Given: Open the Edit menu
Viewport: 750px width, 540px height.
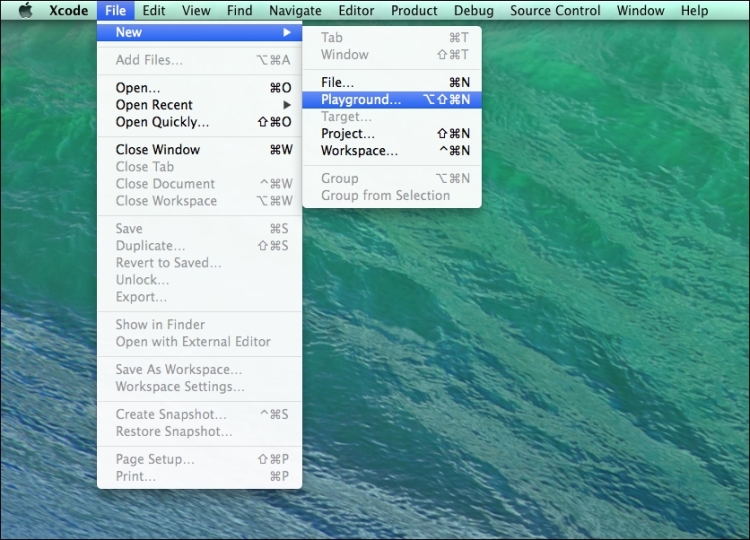Looking at the screenshot, I should [x=154, y=10].
